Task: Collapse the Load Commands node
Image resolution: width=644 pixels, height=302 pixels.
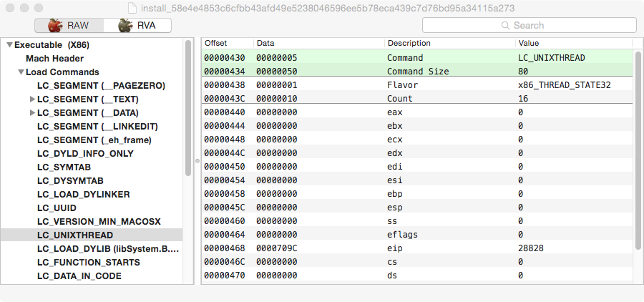Action: [x=21, y=72]
